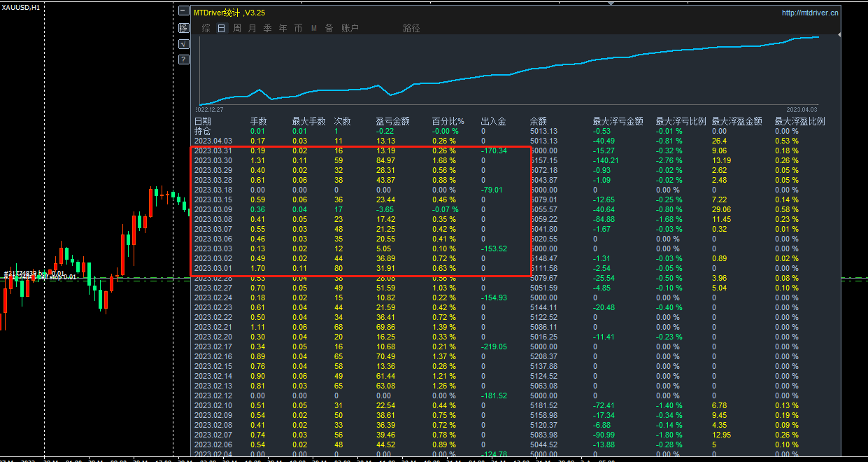Collapse the MTDriver panel with minus icon
Image resolution: width=868 pixels, height=462 pixels.
[183, 11]
